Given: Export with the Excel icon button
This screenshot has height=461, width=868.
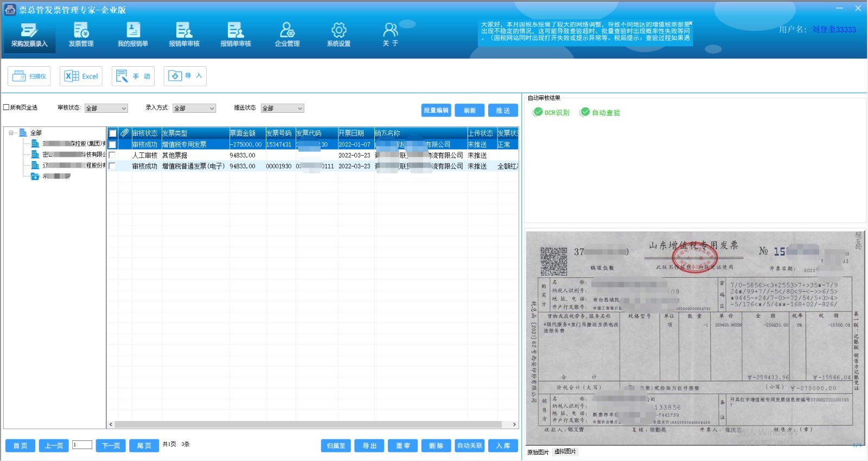Looking at the screenshot, I should click(81, 76).
